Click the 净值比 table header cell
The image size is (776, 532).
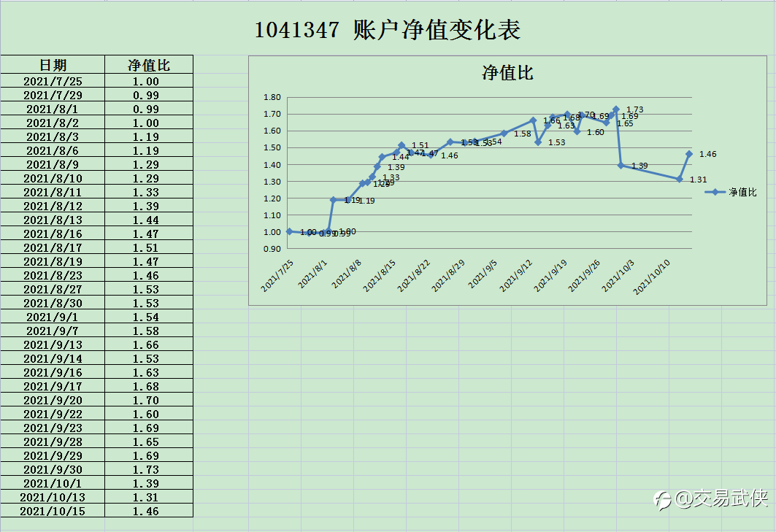(x=148, y=65)
